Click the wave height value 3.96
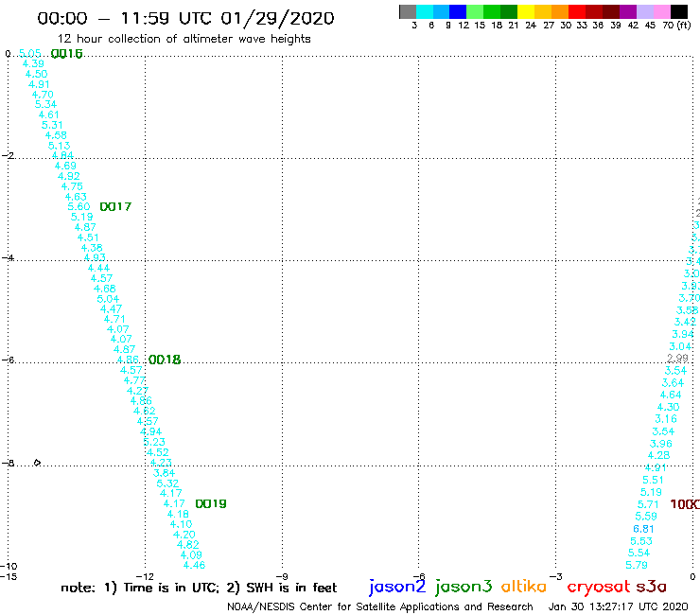 (x=660, y=444)
